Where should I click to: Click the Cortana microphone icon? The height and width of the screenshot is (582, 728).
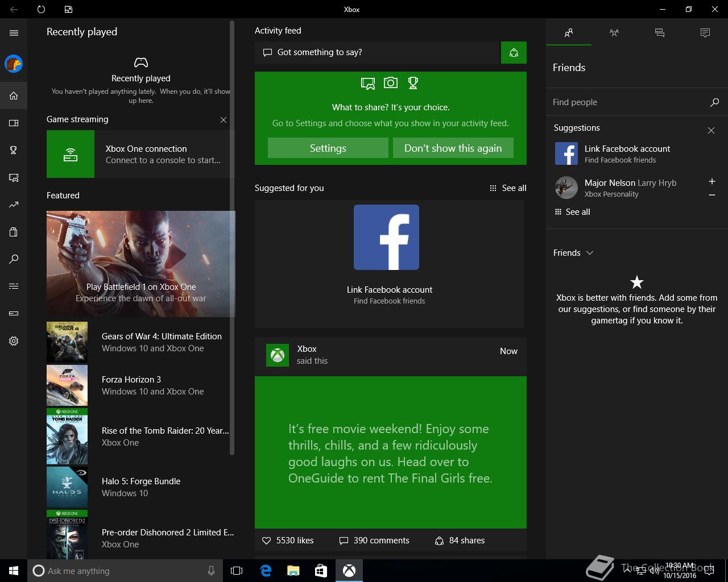click(x=212, y=571)
